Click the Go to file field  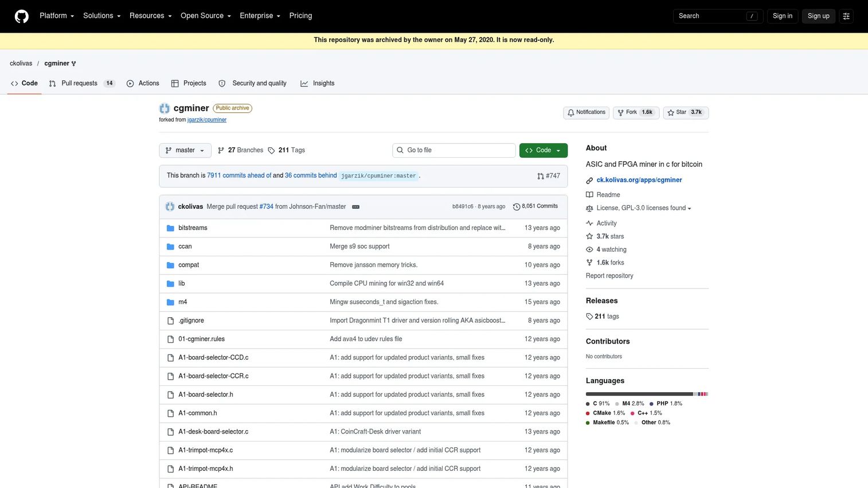pos(454,150)
